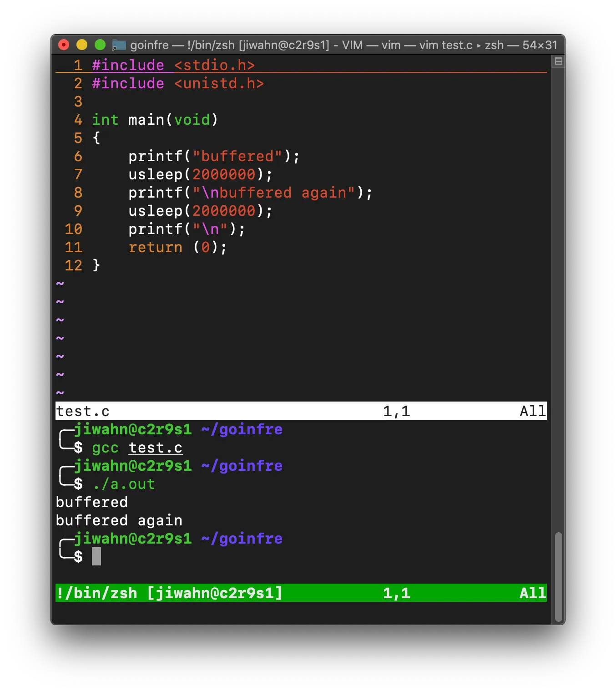Click '~/goinfre' path in the last prompt
The height and width of the screenshot is (692, 616).
(242, 539)
